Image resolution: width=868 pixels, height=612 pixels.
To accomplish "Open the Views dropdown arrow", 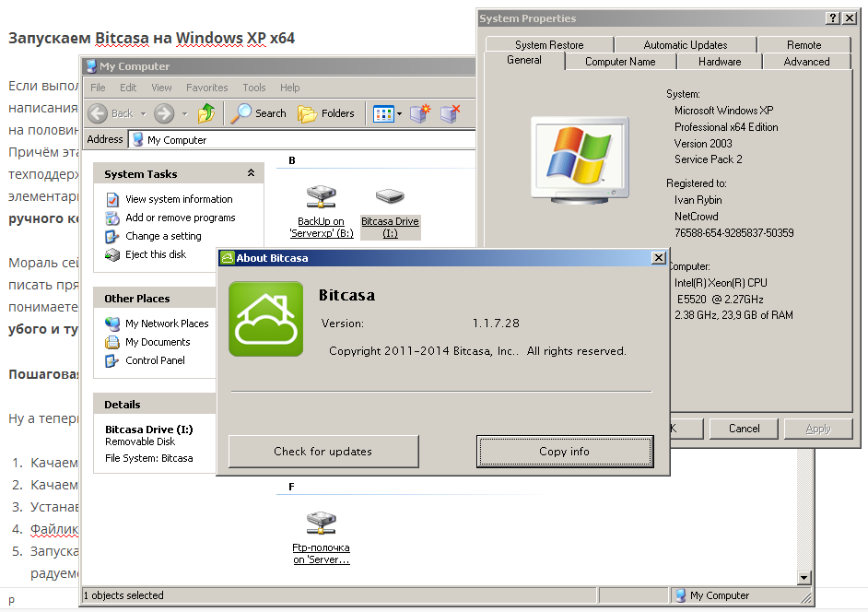I will (x=399, y=114).
